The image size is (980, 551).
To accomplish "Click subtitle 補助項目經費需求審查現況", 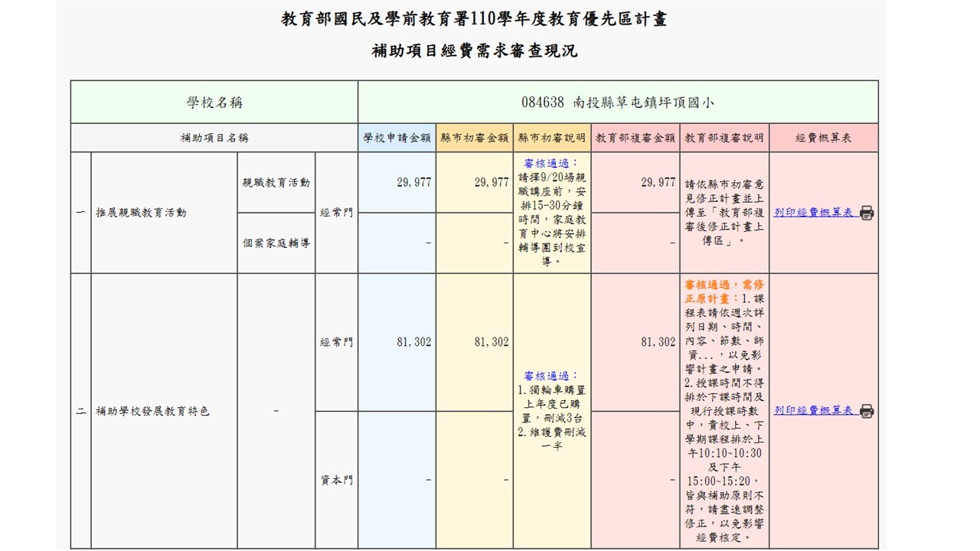I will (475, 51).
